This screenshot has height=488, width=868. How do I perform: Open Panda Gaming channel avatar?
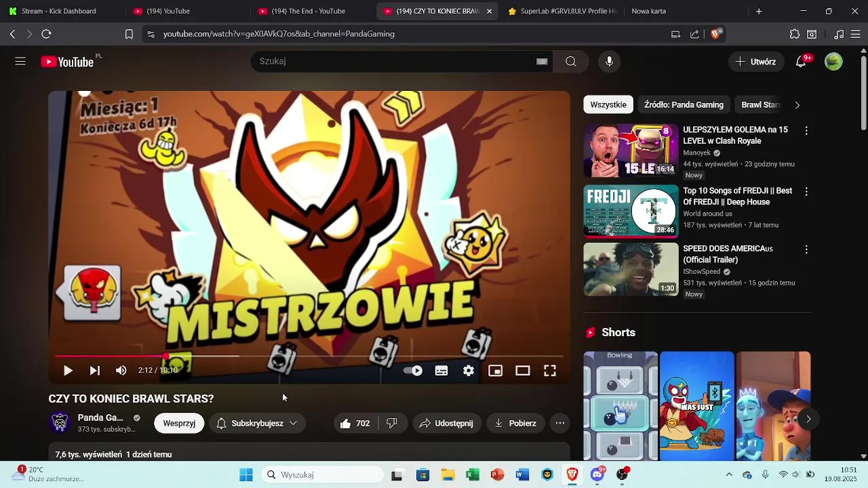coord(60,423)
